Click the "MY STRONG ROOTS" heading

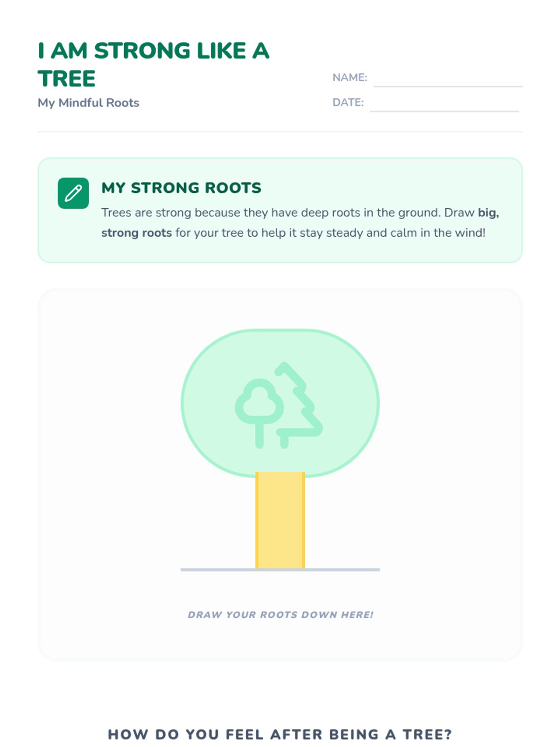click(x=182, y=188)
